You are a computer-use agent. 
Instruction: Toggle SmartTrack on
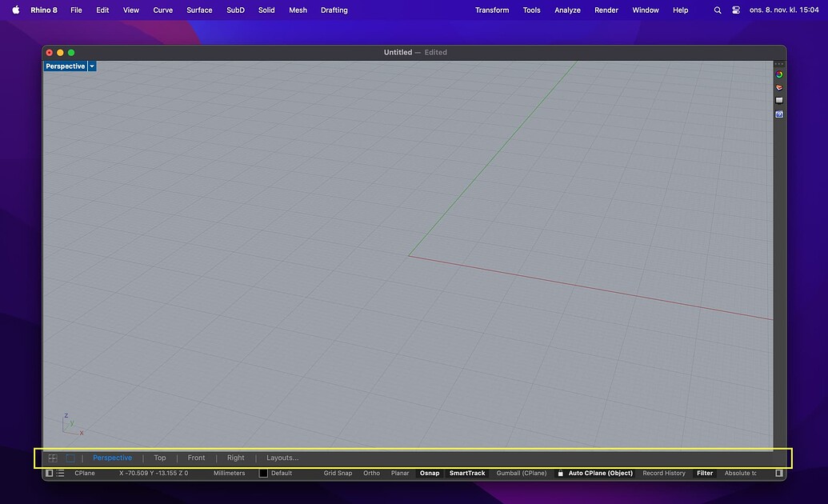tap(466, 473)
